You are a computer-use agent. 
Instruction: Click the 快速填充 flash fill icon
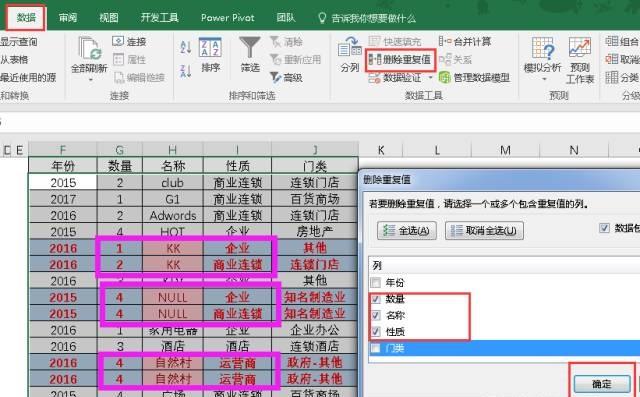coord(374,41)
